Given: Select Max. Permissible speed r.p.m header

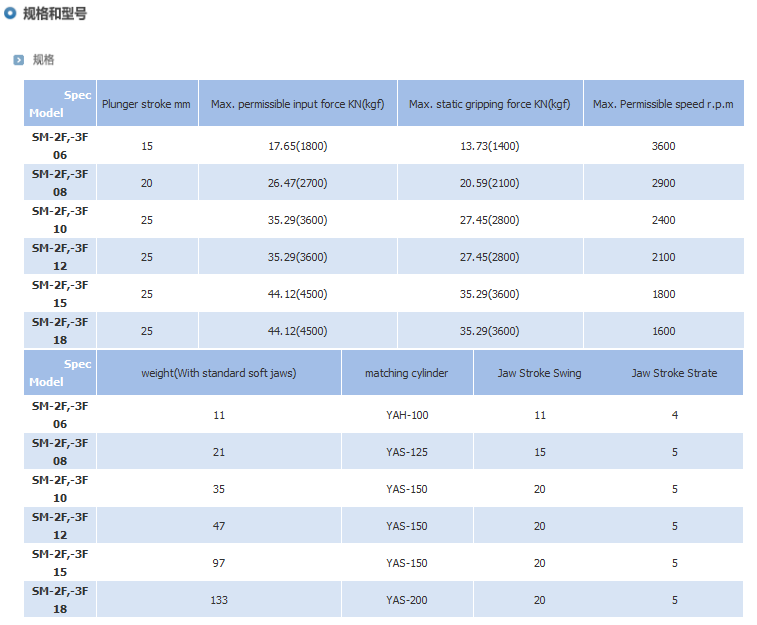Looking at the screenshot, I should coord(663,104).
